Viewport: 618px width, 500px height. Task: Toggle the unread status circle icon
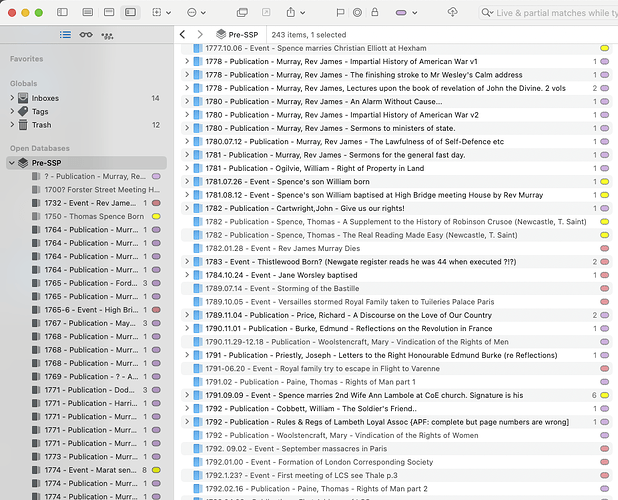point(357,13)
